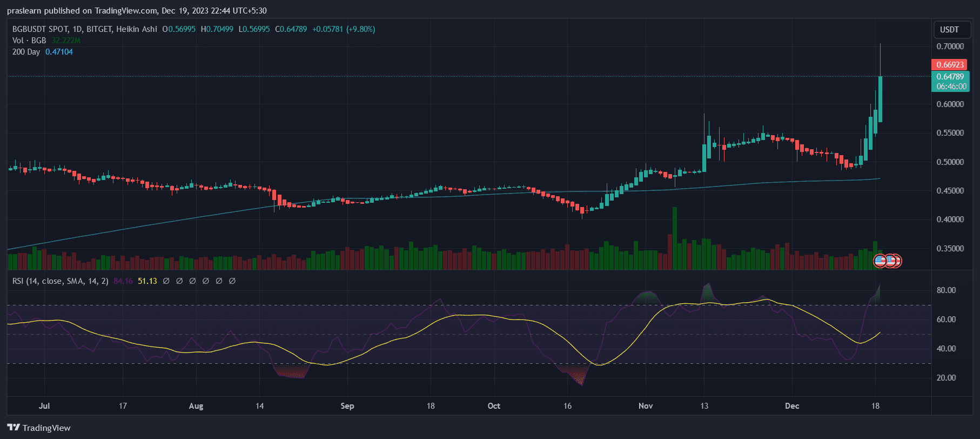Click the TradingView logo in the footer
Viewport: 980px width, 439px height.
[38, 428]
